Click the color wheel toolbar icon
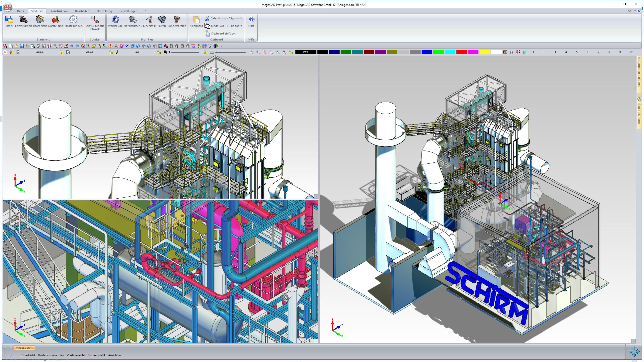This screenshot has width=644, height=362. coord(216,46)
